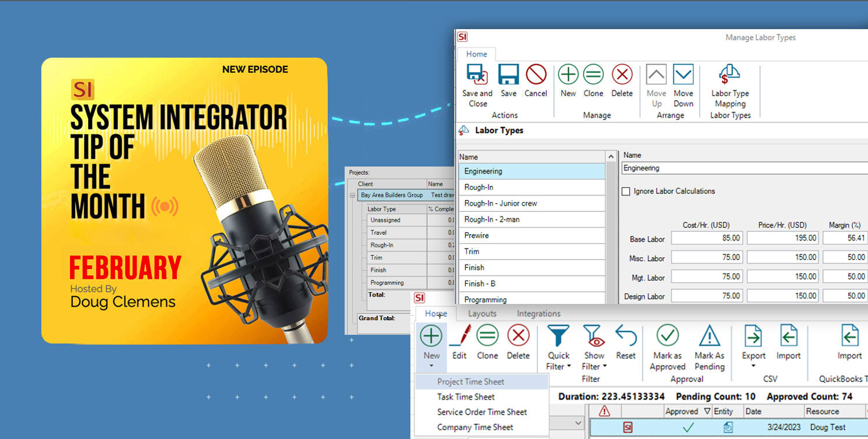Click Misc. Labor Cost/Hr field

[707, 257]
